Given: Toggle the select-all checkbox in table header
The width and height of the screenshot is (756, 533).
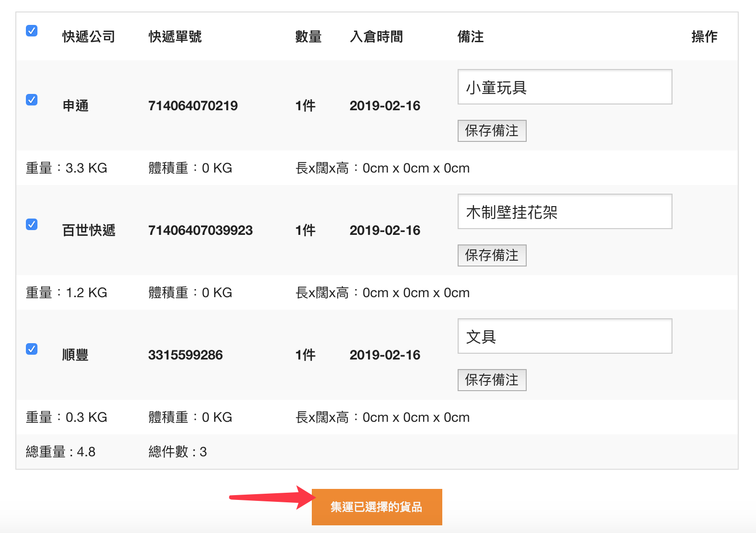Looking at the screenshot, I should (x=32, y=31).
